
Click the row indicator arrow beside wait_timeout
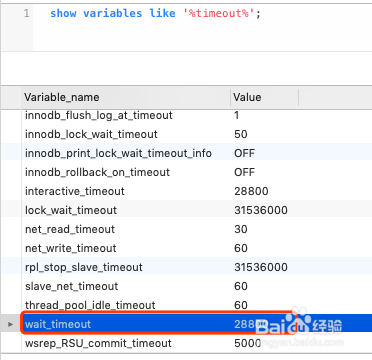tap(11, 324)
